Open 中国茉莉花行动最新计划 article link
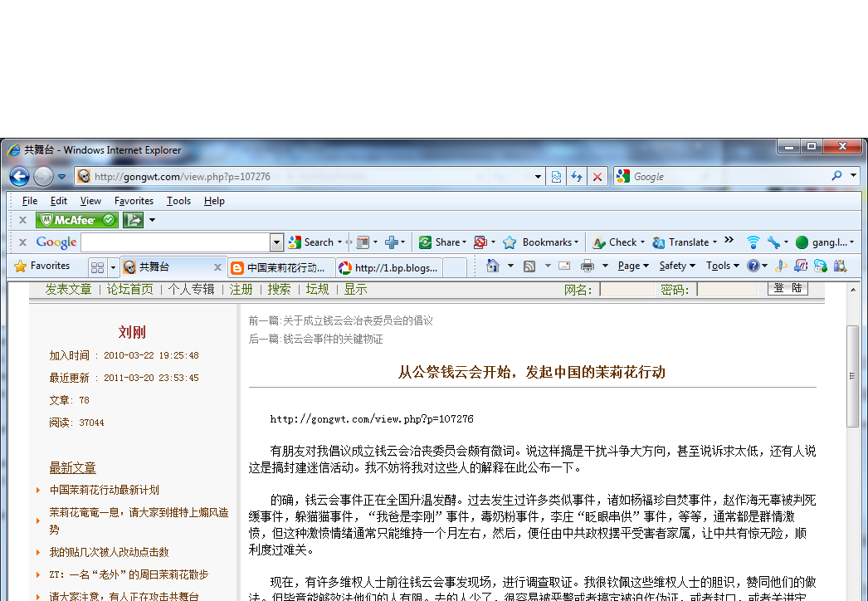Screen dimensions: 868x601 click(104, 491)
